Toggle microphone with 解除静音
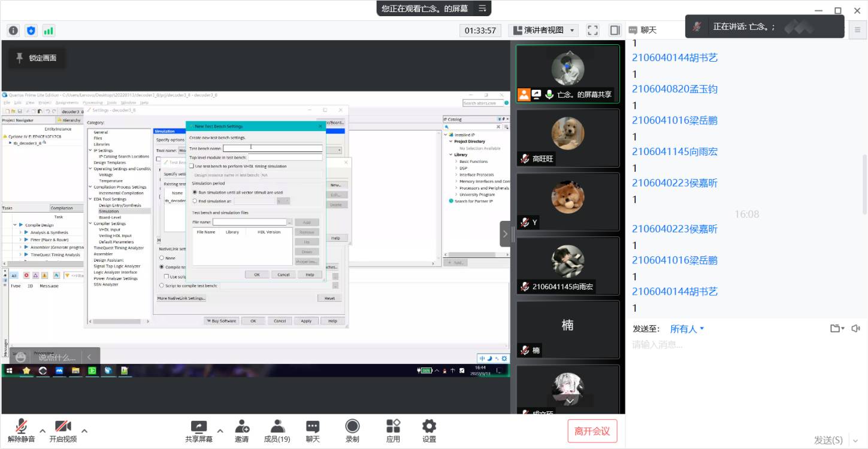 (x=21, y=430)
